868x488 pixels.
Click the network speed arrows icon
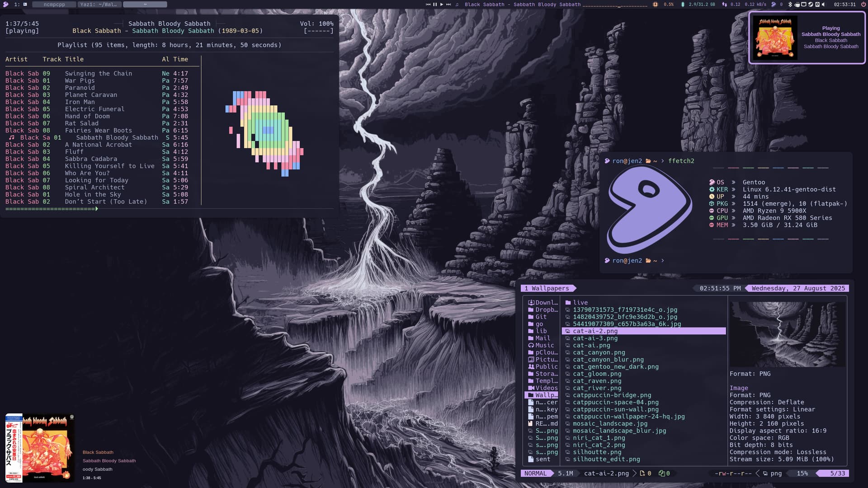725,5
